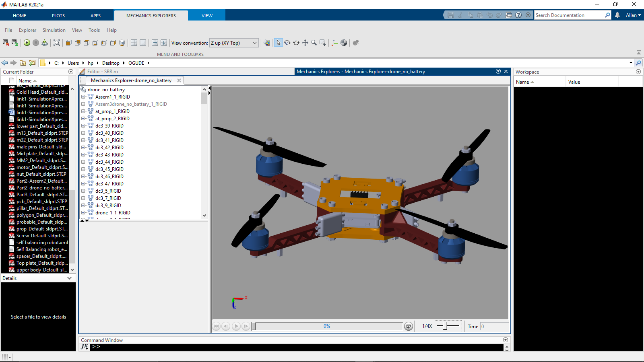Image resolution: width=644 pixels, height=362 pixels.
Task: Expand the dc3_39_RIGID tree node
Action: coord(83,126)
